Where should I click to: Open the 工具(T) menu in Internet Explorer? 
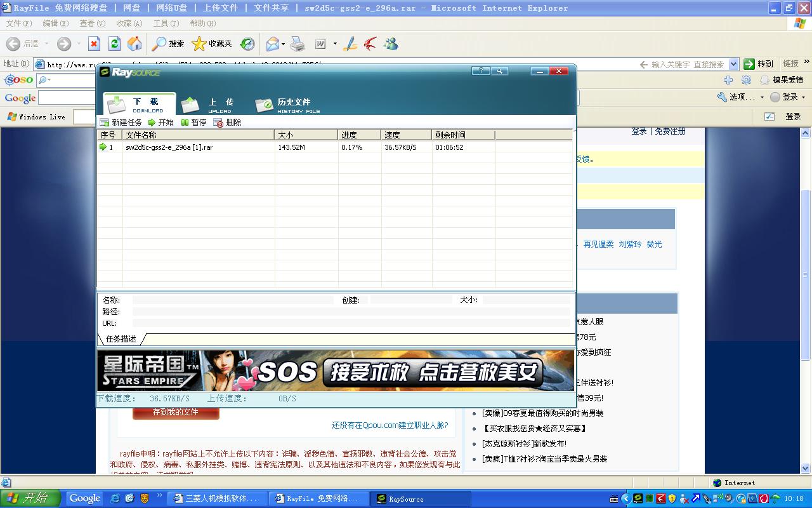(166, 23)
